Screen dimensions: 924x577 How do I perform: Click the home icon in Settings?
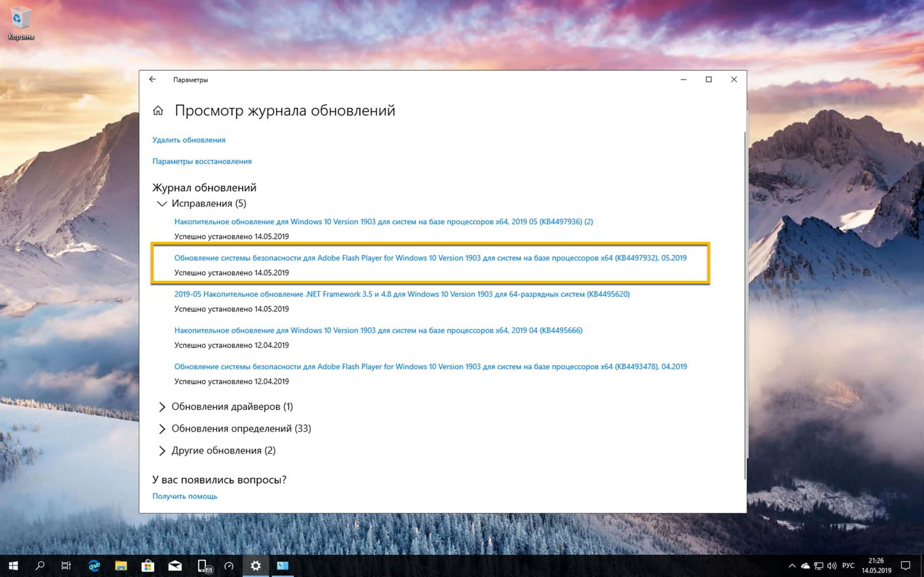point(158,110)
